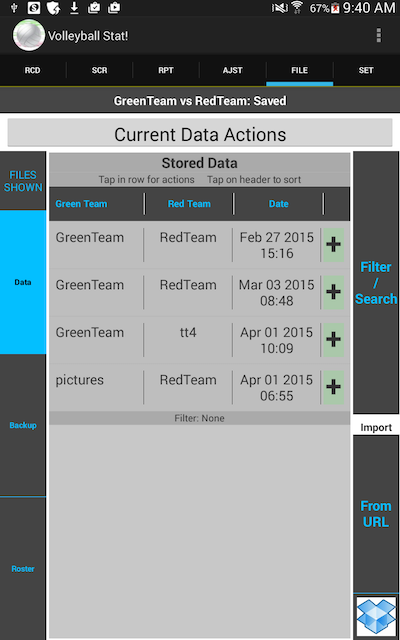This screenshot has height=640, width=400.
Task: Go to the SET tab
Action: point(366,70)
